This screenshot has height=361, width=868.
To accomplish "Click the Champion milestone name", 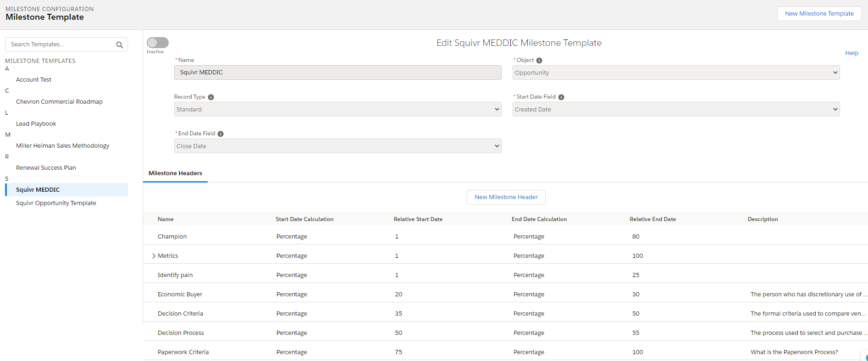I will point(172,237).
